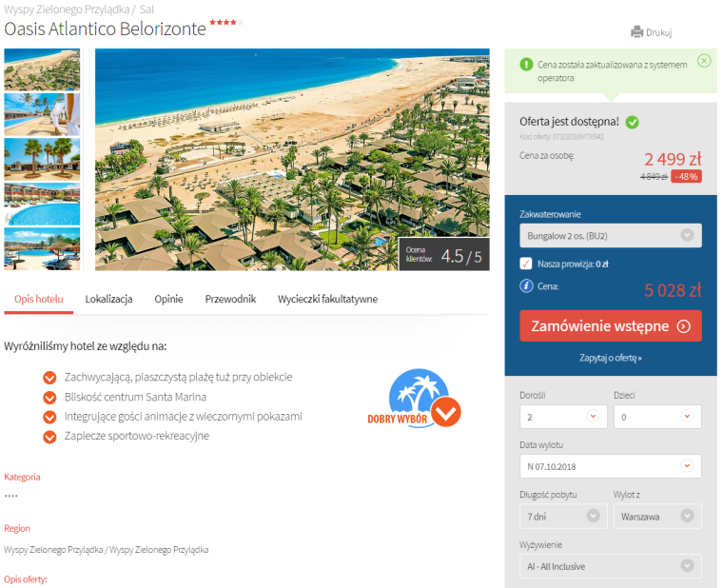Click the Zapytaj o ofertę link

coord(610,358)
